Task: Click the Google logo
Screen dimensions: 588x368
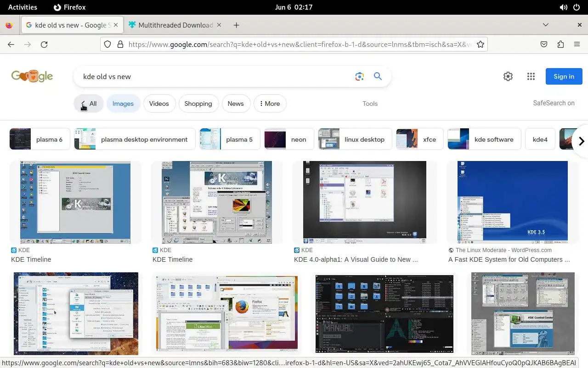Action: 32,76
